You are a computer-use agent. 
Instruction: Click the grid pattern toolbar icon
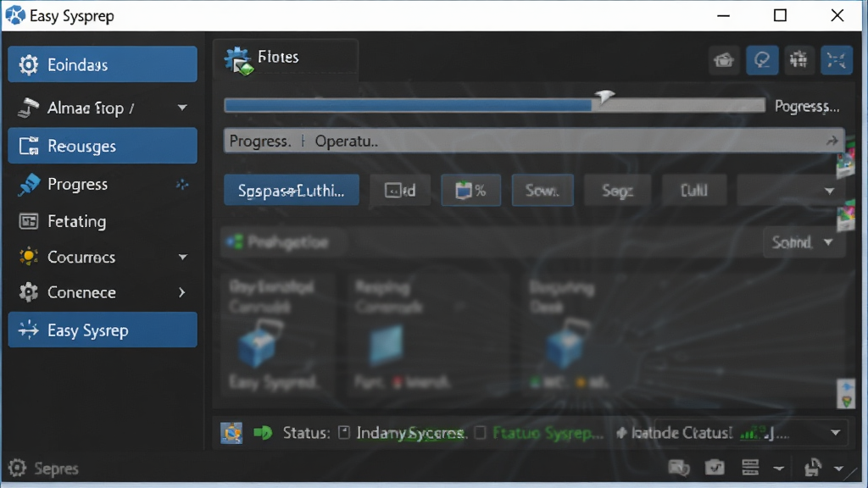coord(798,60)
